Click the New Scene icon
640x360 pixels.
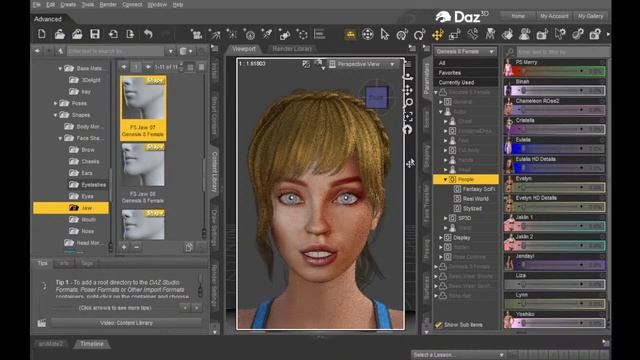click(42, 34)
